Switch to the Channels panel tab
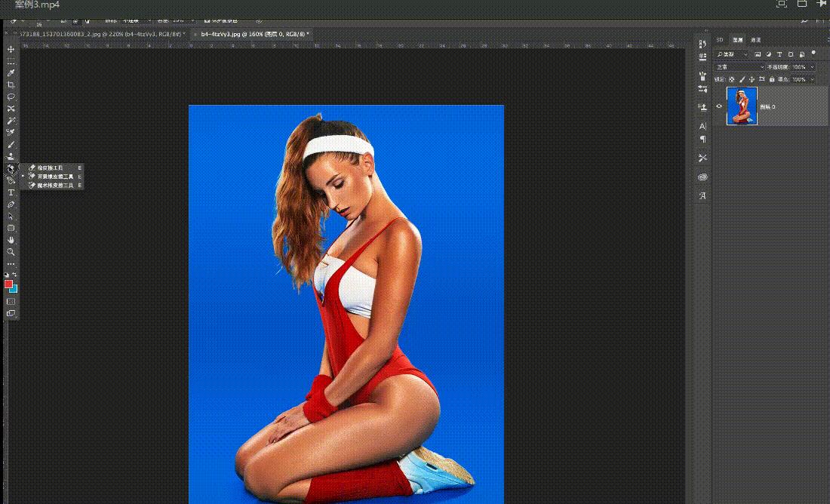 (756, 39)
